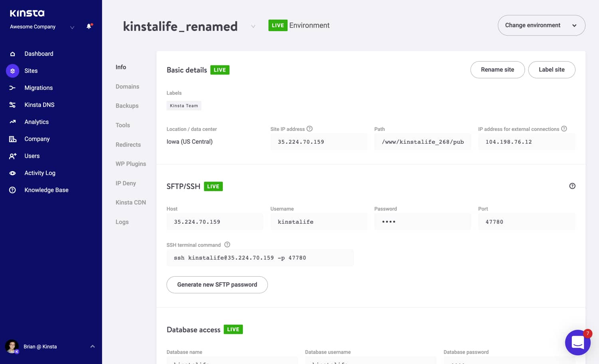Click LIVE badge next to Environment
599x364 pixels.
pyautogui.click(x=278, y=25)
